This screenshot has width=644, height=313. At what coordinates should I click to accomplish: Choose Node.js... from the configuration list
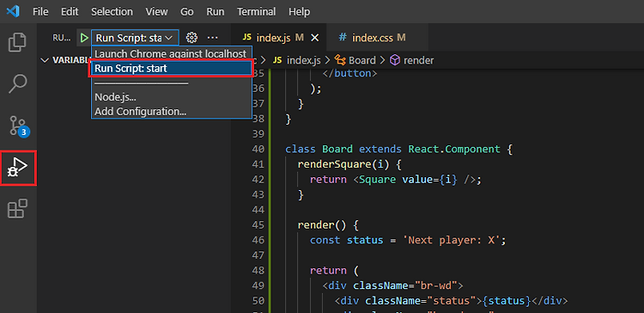tap(115, 97)
